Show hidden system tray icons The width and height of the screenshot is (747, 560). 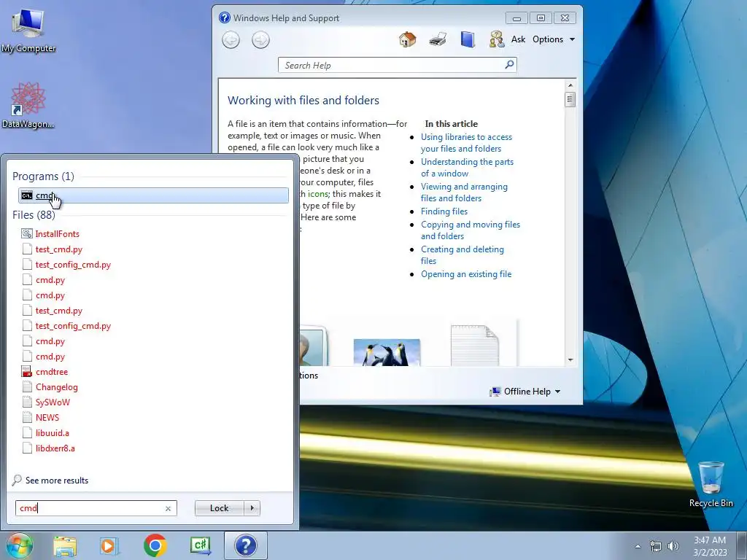point(638,546)
